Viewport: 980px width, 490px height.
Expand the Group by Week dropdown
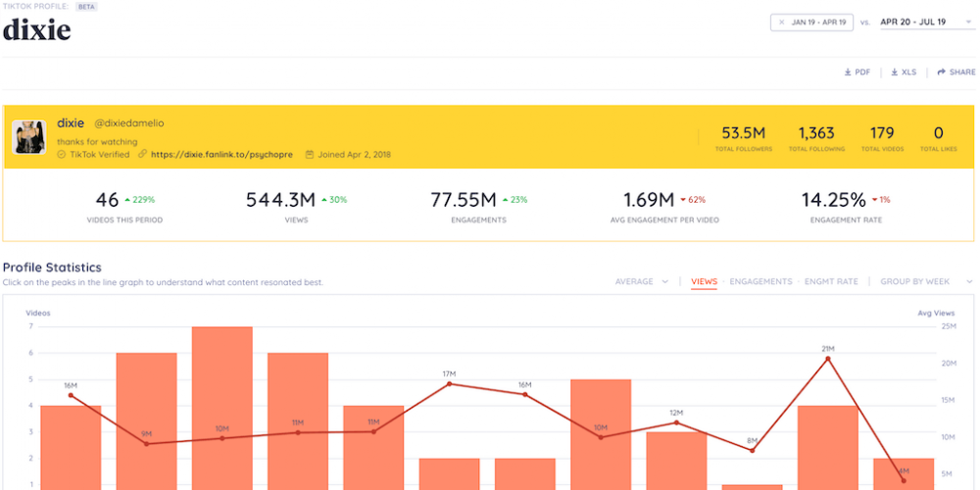point(927,282)
